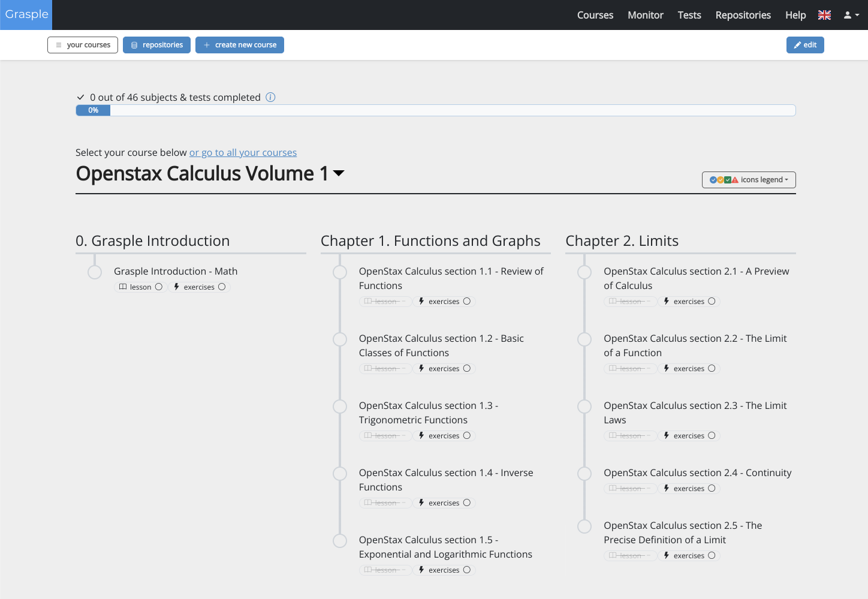
Task: Open exercises for section 1.1 Review of Functions
Action: [x=444, y=302]
